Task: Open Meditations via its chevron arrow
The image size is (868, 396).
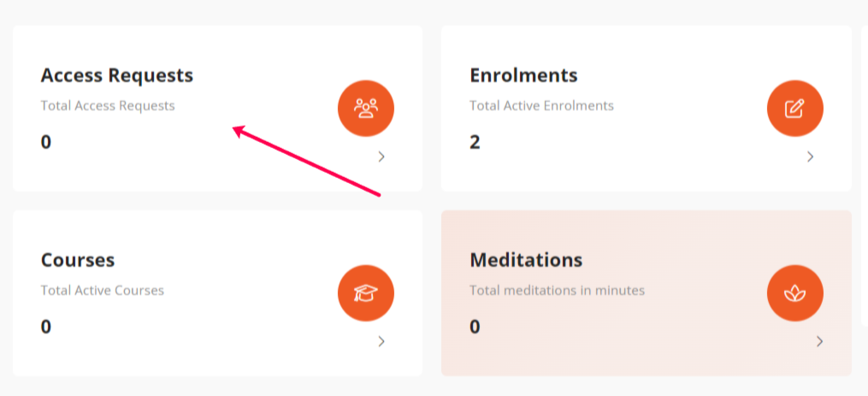Action: tap(820, 341)
